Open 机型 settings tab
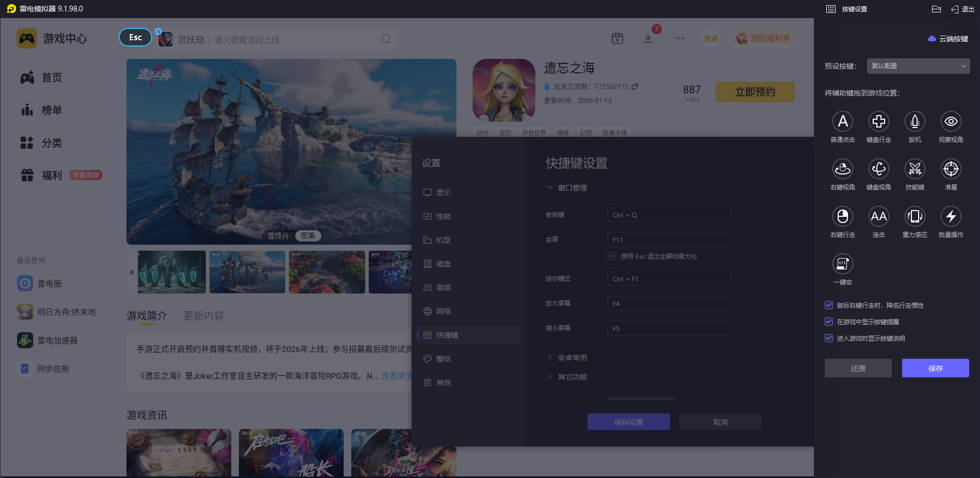 click(x=468, y=240)
